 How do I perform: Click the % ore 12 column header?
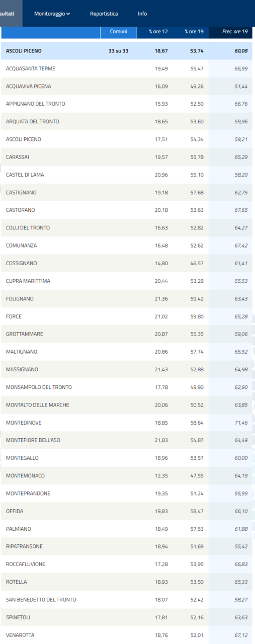click(x=158, y=32)
